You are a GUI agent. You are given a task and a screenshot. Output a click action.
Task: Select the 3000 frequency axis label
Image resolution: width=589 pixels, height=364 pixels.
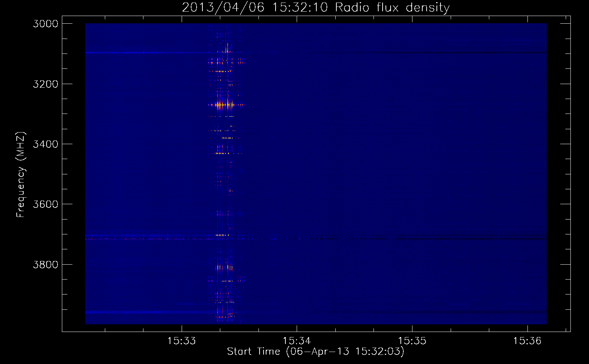pos(46,24)
